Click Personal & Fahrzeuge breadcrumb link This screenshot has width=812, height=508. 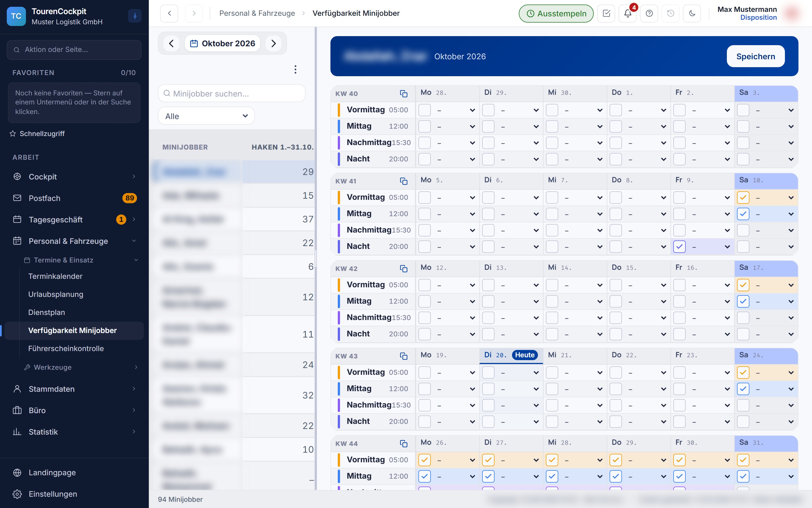[x=257, y=13]
